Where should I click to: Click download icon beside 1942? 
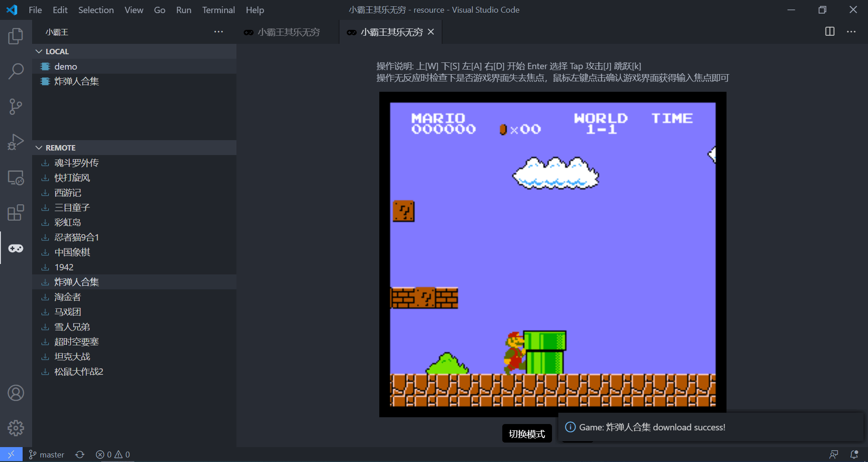pyautogui.click(x=45, y=267)
